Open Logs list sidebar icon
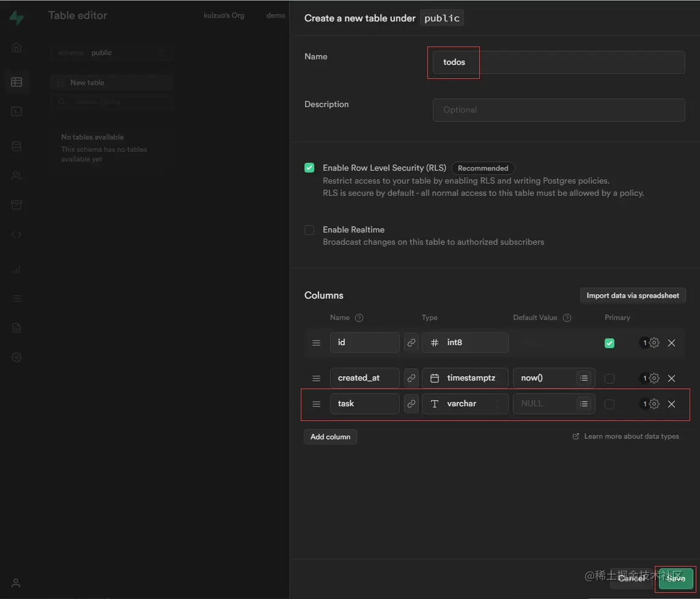Viewport: 700px width, 599px height. tap(17, 299)
